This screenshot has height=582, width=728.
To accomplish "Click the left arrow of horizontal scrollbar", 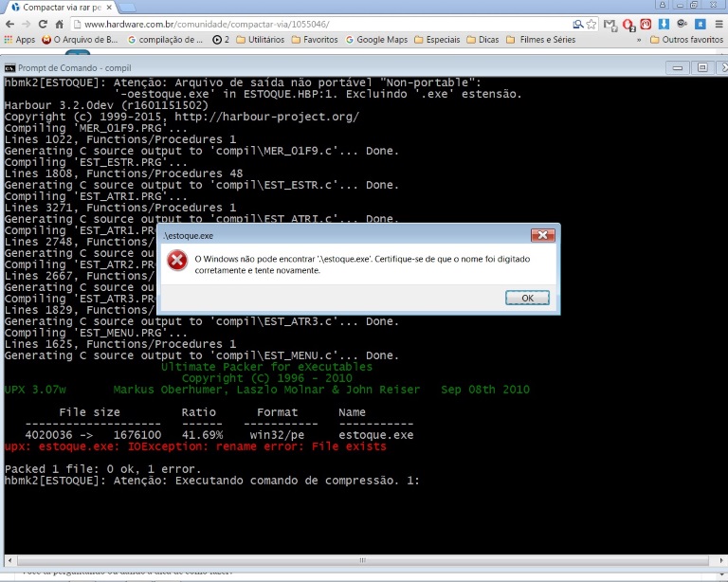I will point(9,560).
